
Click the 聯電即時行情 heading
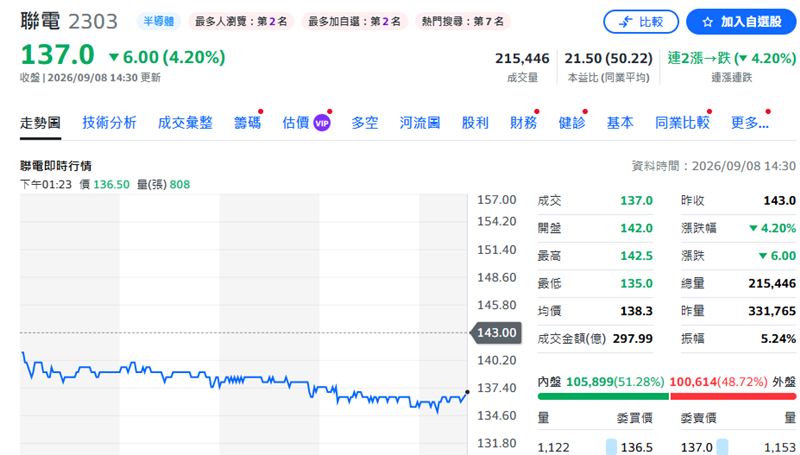pos(56,166)
